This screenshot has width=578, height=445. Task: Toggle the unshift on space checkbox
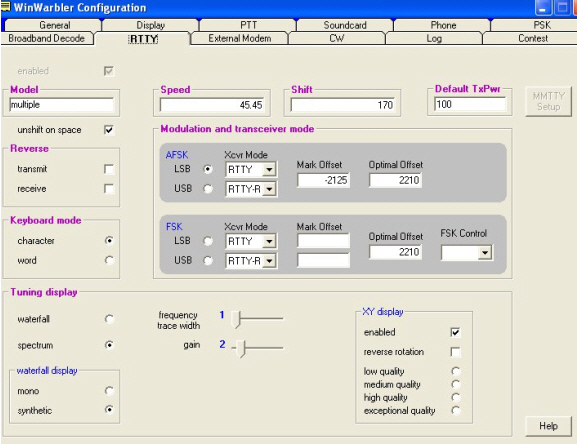tap(109, 130)
